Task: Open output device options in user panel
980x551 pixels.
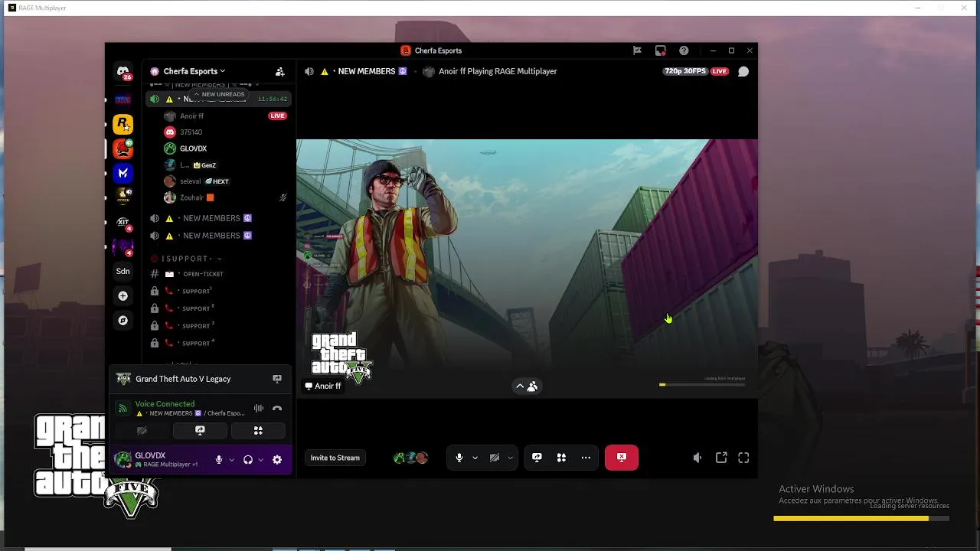Action: click(x=260, y=460)
